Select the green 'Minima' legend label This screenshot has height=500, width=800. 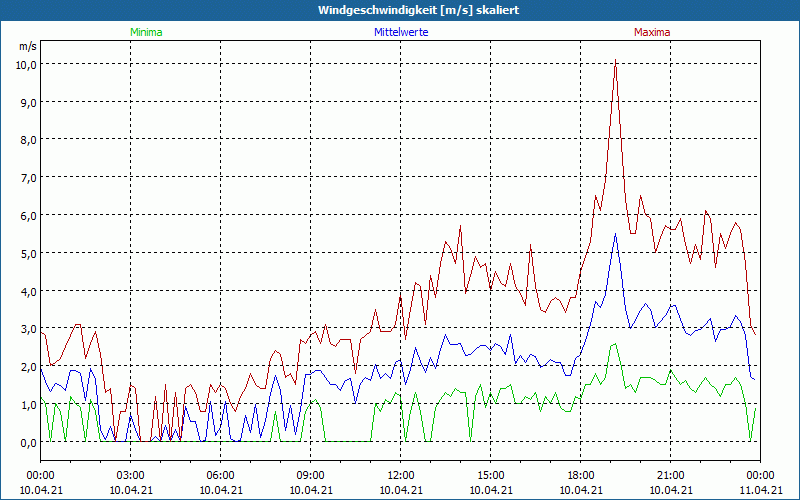(x=146, y=32)
